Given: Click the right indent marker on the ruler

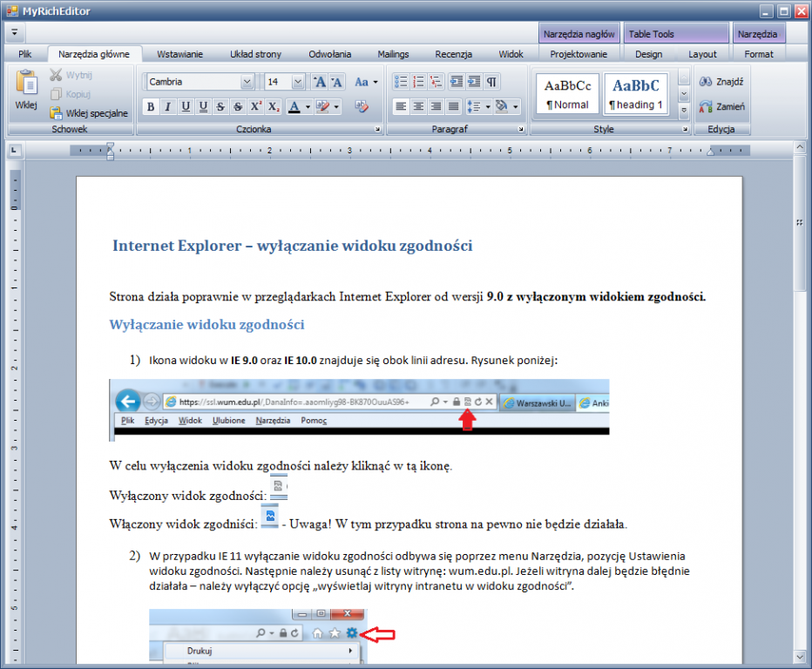Looking at the screenshot, I should coord(711,152).
